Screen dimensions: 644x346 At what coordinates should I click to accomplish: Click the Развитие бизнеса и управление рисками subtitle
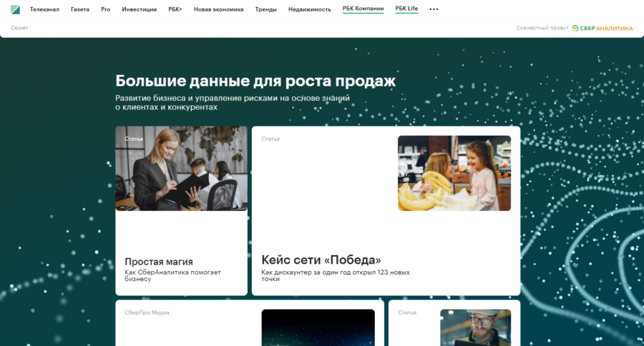point(233,103)
